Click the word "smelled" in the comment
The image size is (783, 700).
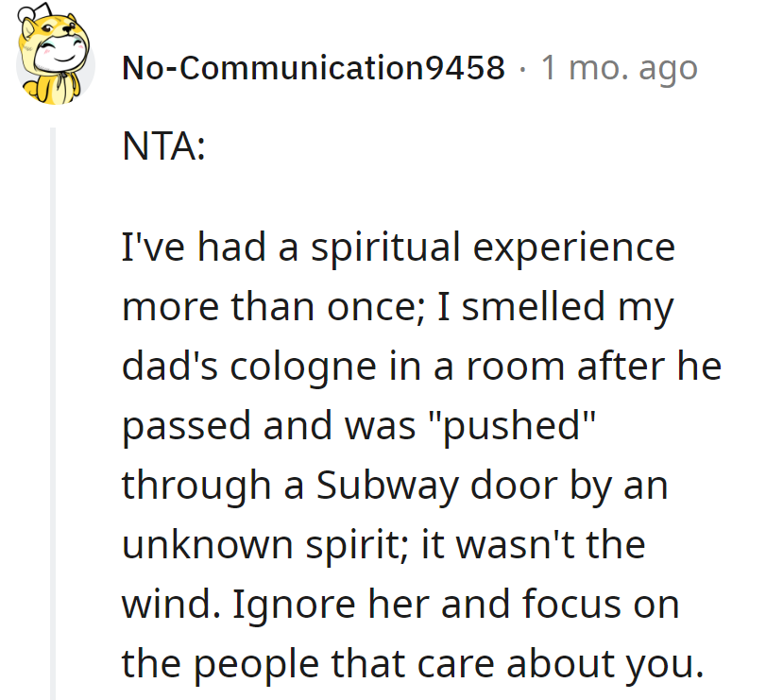tap(533, 306)
